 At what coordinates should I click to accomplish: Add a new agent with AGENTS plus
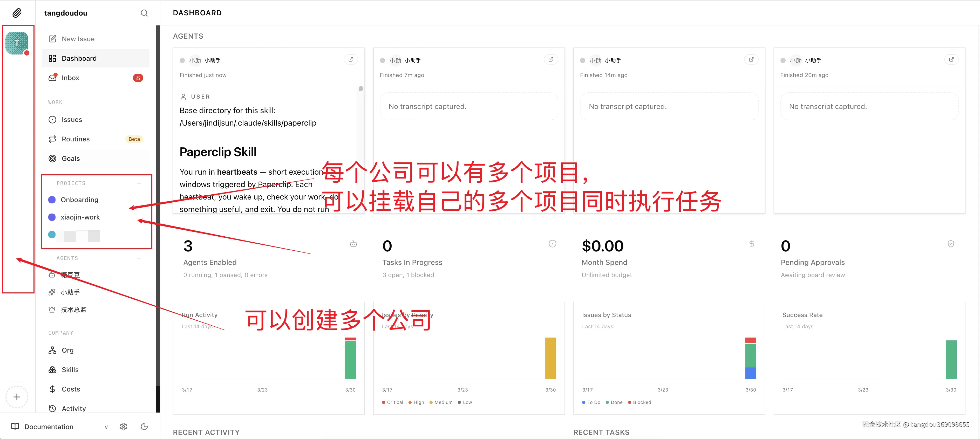coord(139,258)
